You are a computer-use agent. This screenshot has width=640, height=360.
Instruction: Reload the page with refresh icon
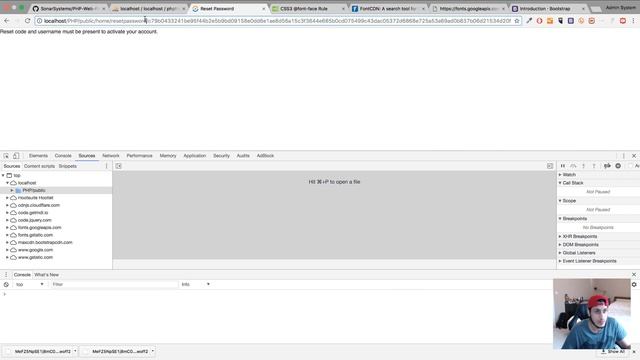click(27, 21)
